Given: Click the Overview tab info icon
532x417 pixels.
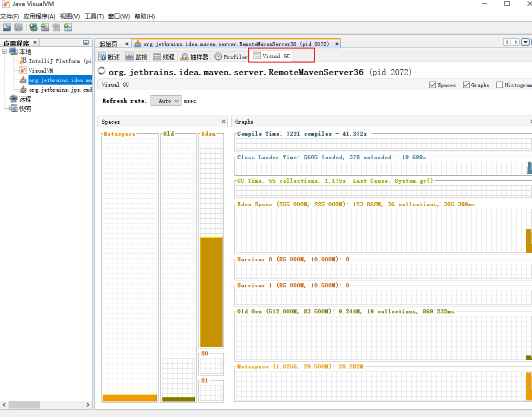Looking at the screenshot, I should coord(102,57).
